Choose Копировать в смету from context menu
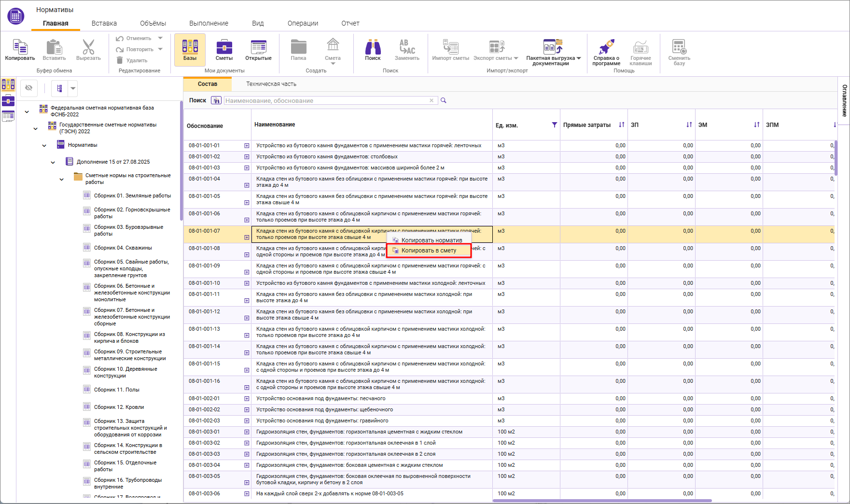 429,251
